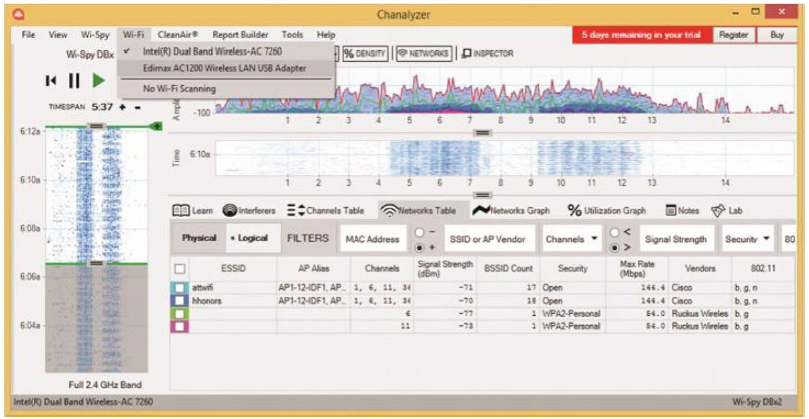The height and width of the screenshot is (419, 809).
Task: Toggle the magenta channel 11 network checkbox
Action: point(180,326)
